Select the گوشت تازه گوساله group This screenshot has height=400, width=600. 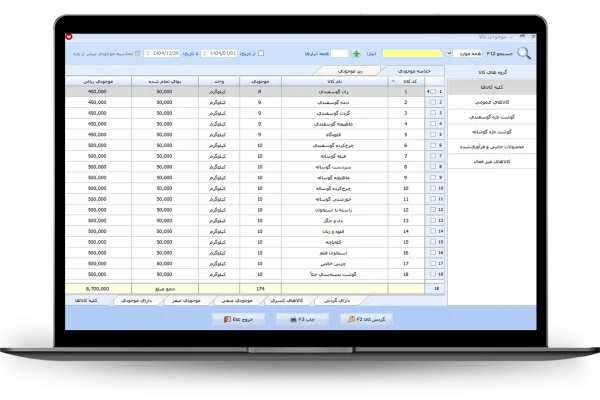[492, 132]
